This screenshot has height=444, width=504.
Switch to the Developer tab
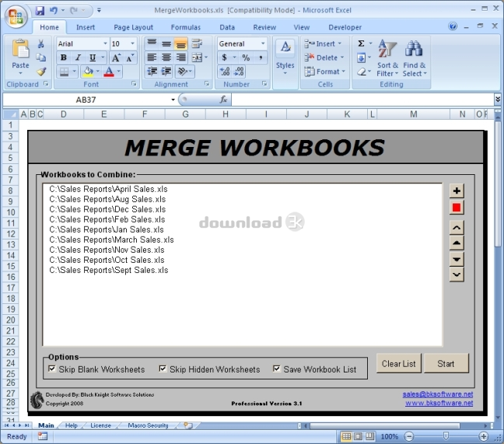click(x=345, y=27)
